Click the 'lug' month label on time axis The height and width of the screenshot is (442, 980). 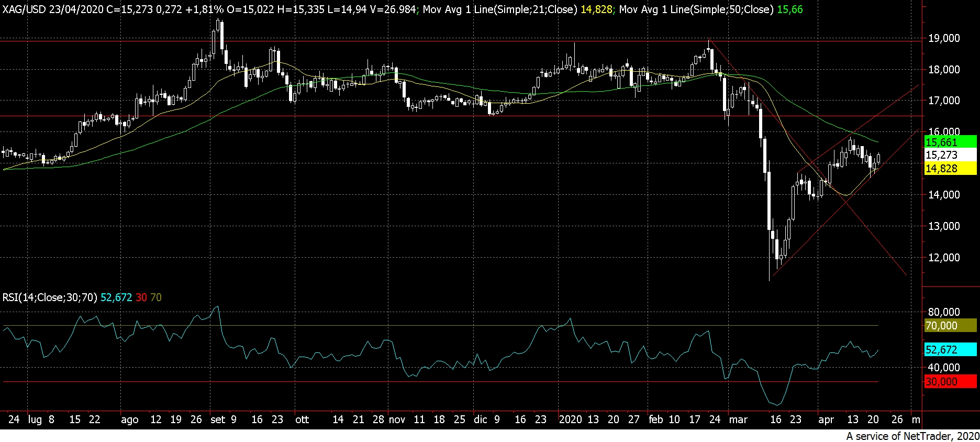pos(35,420)
